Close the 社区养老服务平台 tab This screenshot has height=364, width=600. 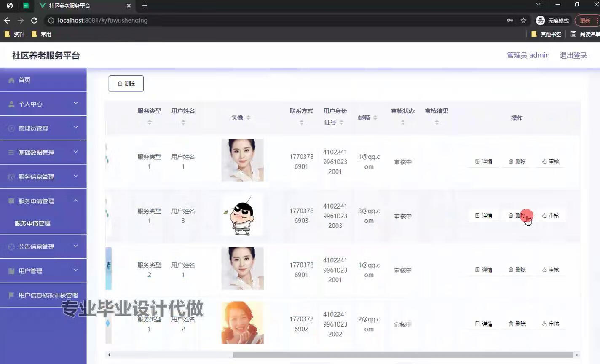129,5
